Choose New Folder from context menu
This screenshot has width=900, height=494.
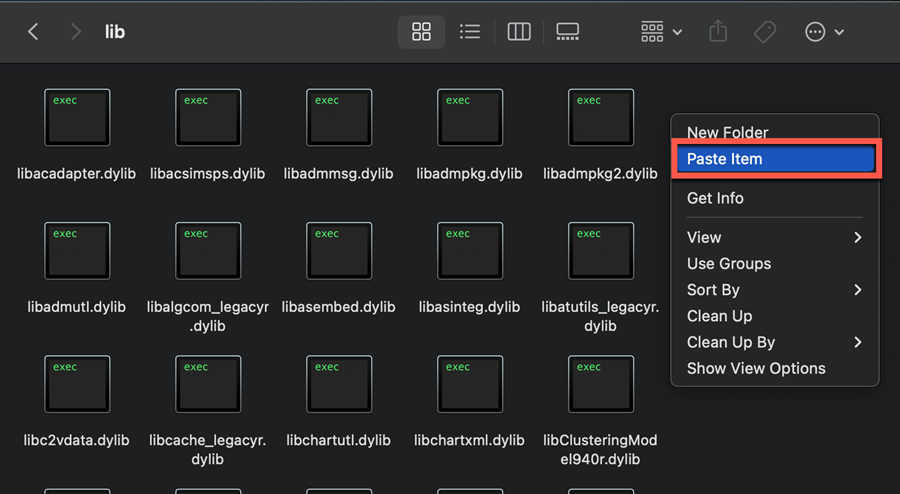tap(775, 133)
